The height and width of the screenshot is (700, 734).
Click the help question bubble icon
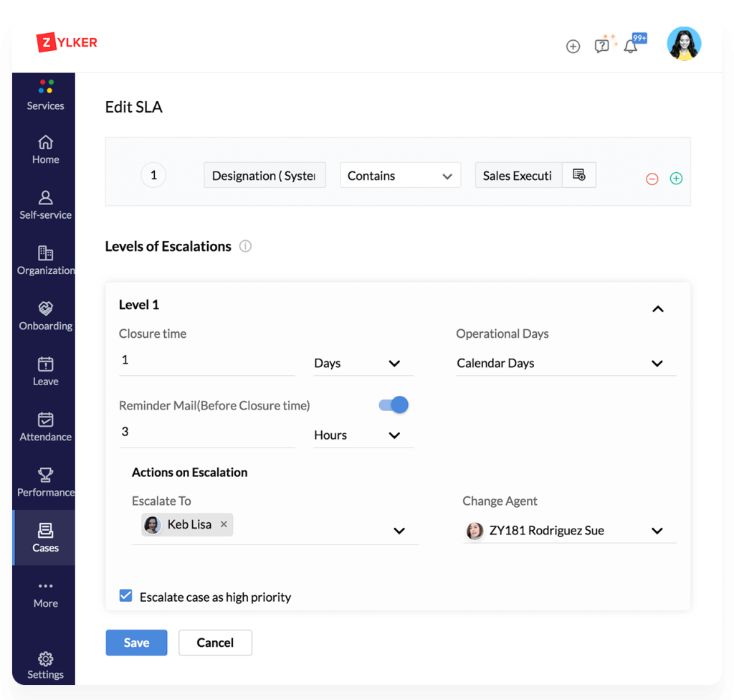tap(601, 46)
